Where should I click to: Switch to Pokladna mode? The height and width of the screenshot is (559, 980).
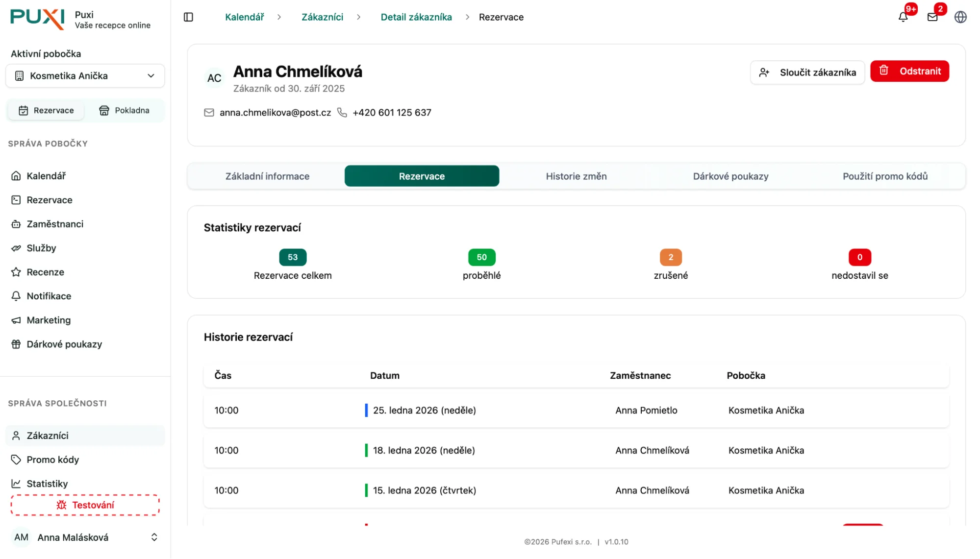(x=124, y=110)
